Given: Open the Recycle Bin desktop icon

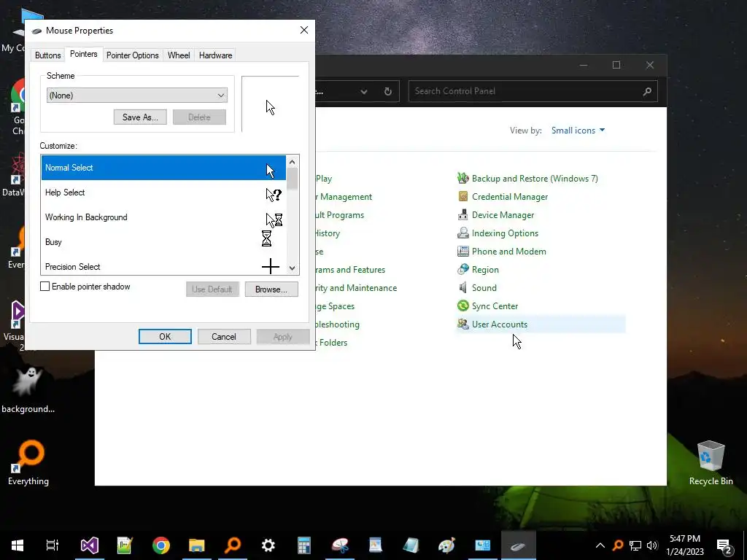Looking at the screenshot, I should coord(711,463).
